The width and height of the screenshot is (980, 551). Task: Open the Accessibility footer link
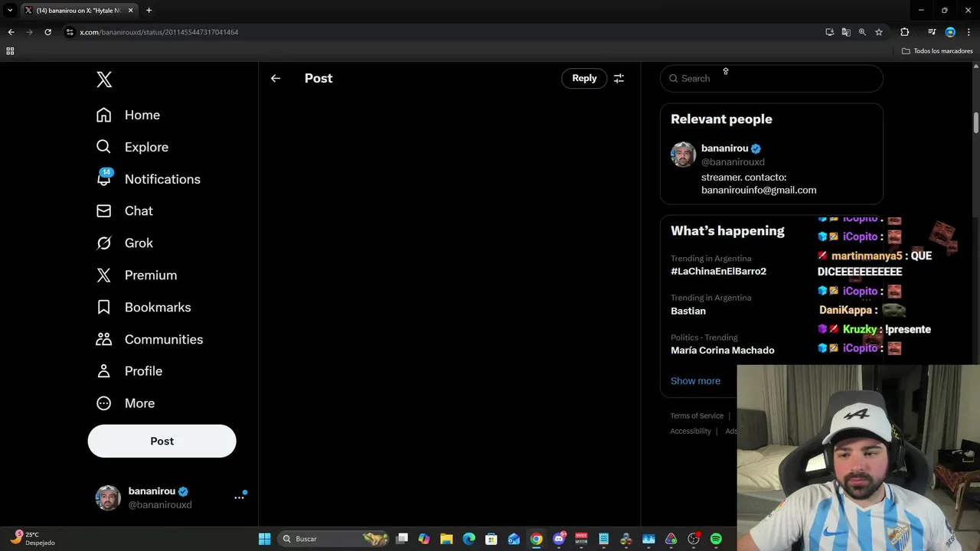pyautogui.click(x=691, y=431)
